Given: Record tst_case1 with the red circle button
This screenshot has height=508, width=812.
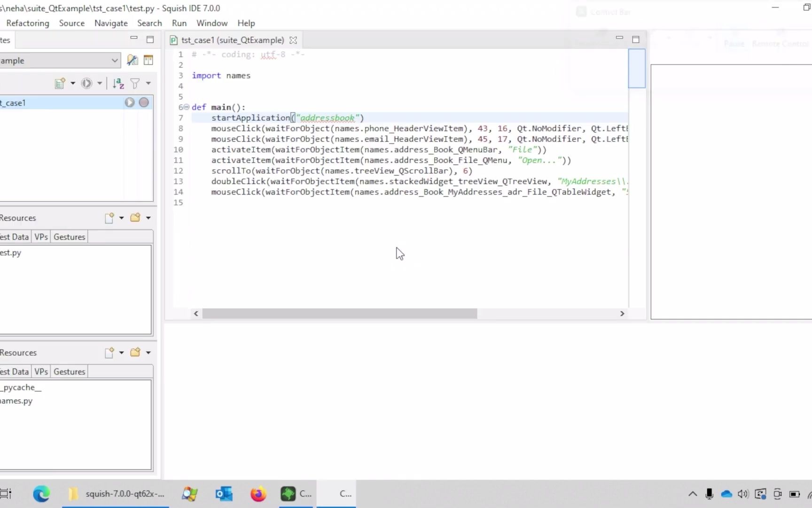Looking at the screenshot, I should 144,103.
